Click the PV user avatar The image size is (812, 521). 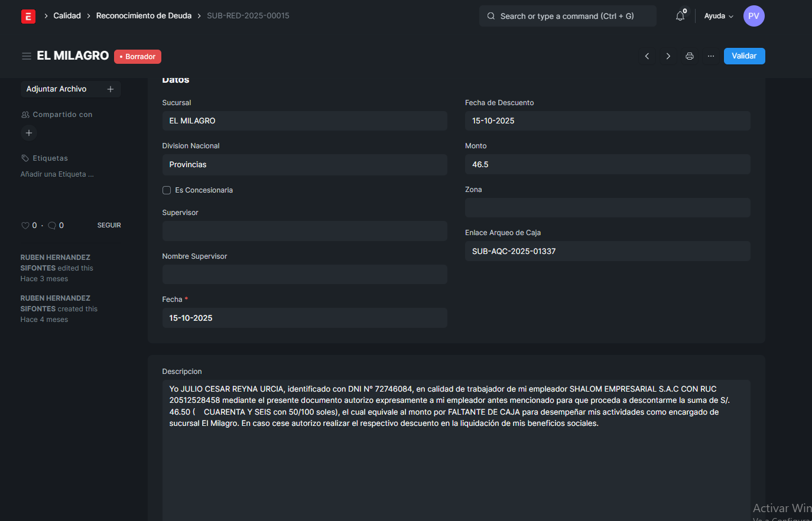click(753, 16)
